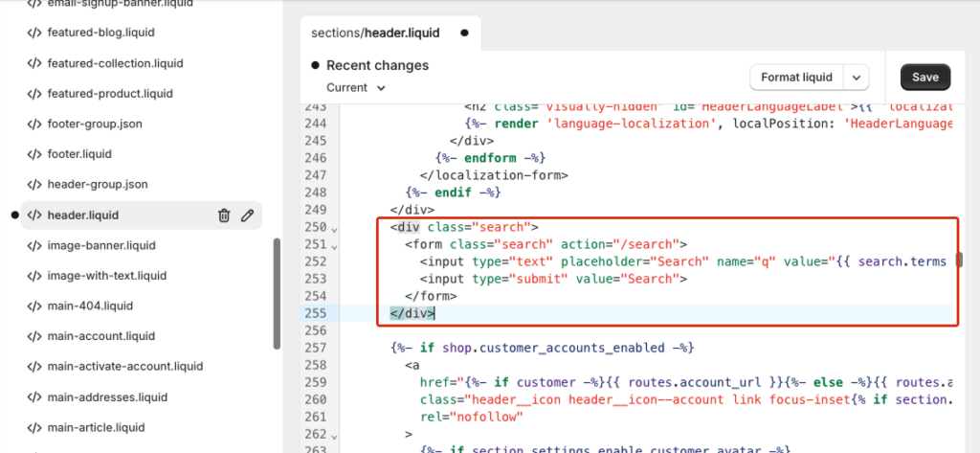Image resolution: width=980 pixels, height=453 pixels.
Task: Place cursor on line 253 submit input
Action: (x=553, y=279)
